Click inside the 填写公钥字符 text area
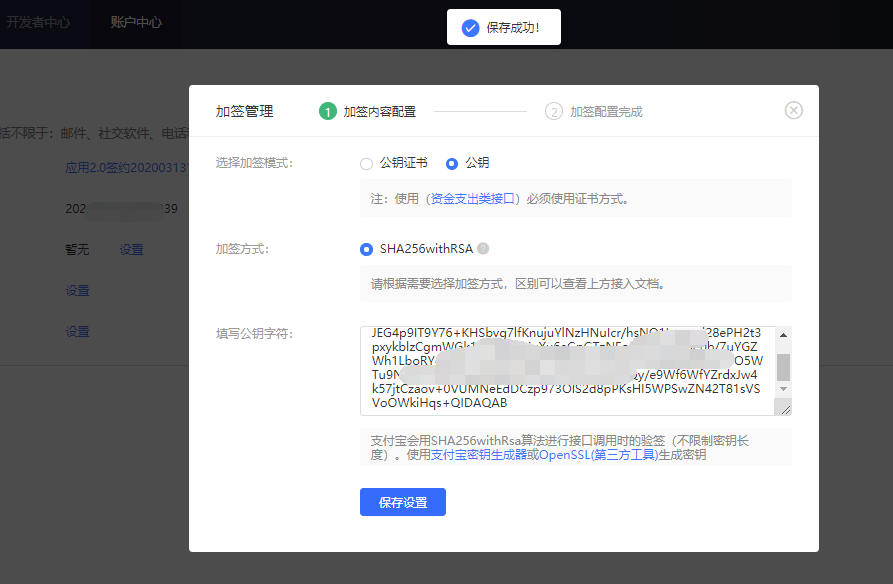The image size is (893, 584). click(x=560, y=370)
